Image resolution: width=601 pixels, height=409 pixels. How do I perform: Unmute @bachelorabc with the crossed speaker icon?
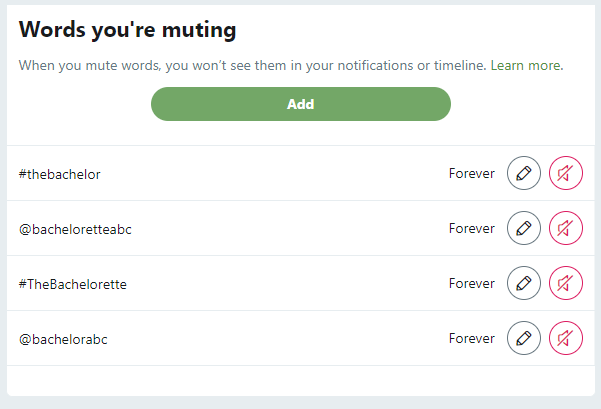[x=566, y=338]
